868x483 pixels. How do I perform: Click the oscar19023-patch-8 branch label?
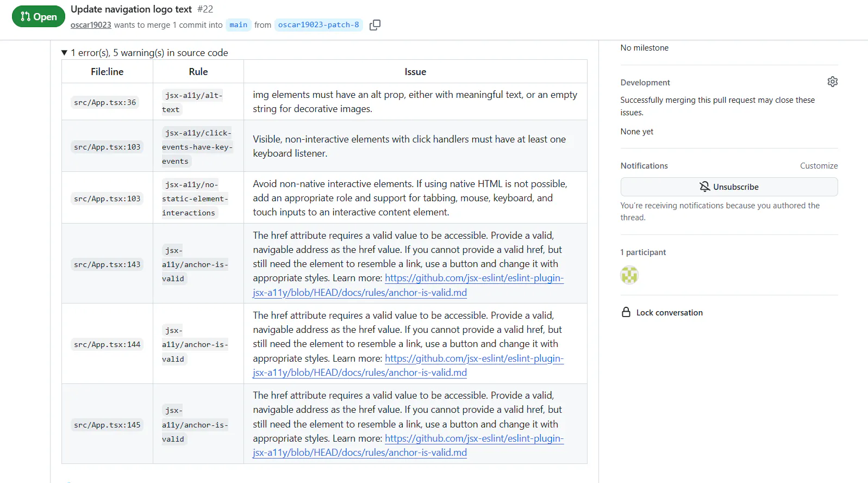click(x=319, y=25)
